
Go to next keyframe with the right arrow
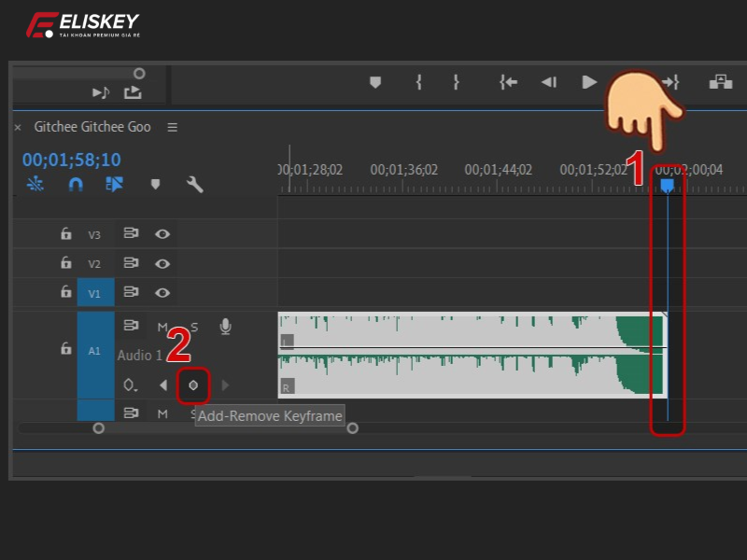[x=225, y=385]
